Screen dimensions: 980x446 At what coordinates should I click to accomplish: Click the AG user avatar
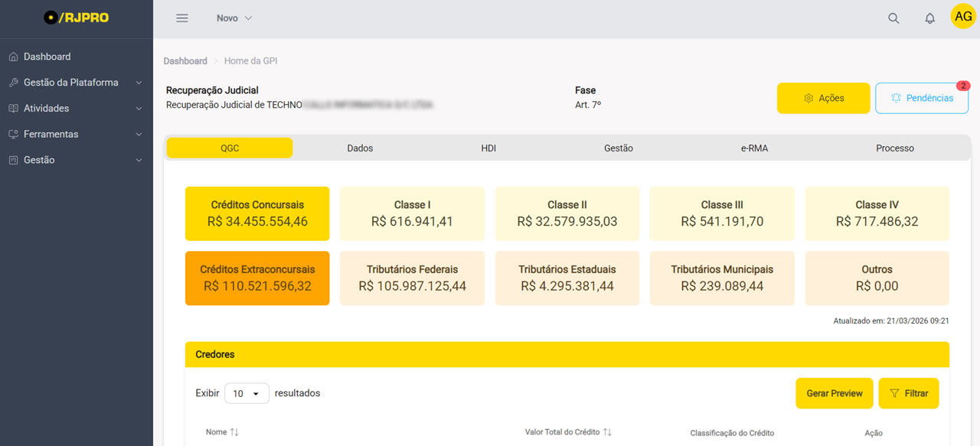(x=962, y=17)
